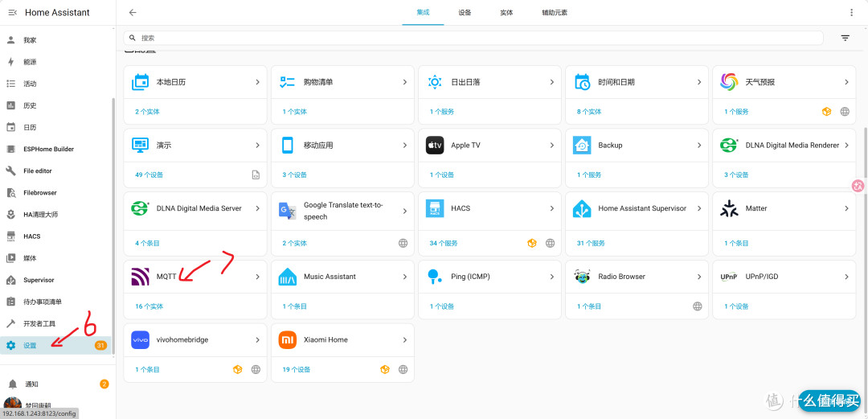The image size is (868, 419).
Task: Open ESPHome Builder in the sidebar
Action: coord(55,149)
